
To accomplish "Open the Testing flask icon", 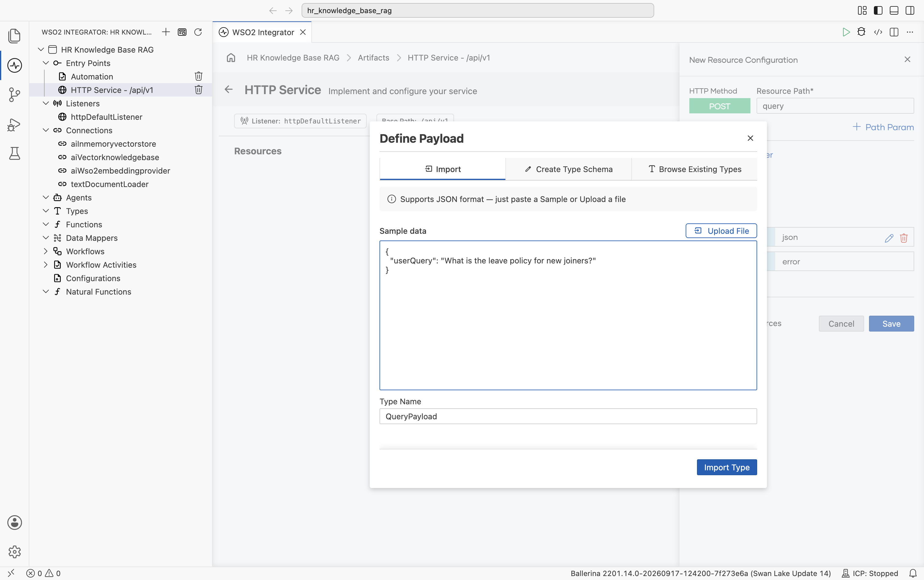I will tap(15, 153).
